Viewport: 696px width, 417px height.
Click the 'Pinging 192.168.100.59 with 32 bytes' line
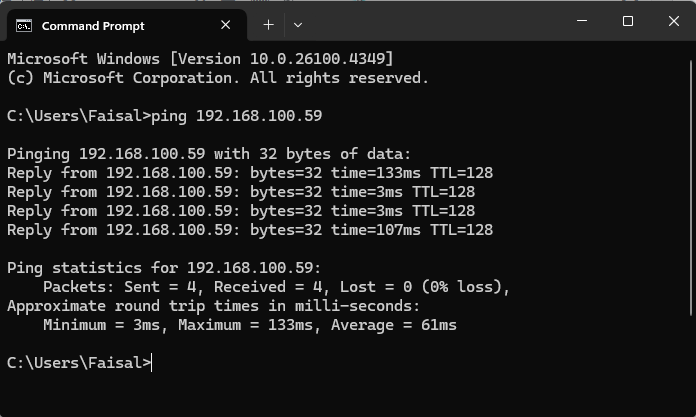(209, 154)
